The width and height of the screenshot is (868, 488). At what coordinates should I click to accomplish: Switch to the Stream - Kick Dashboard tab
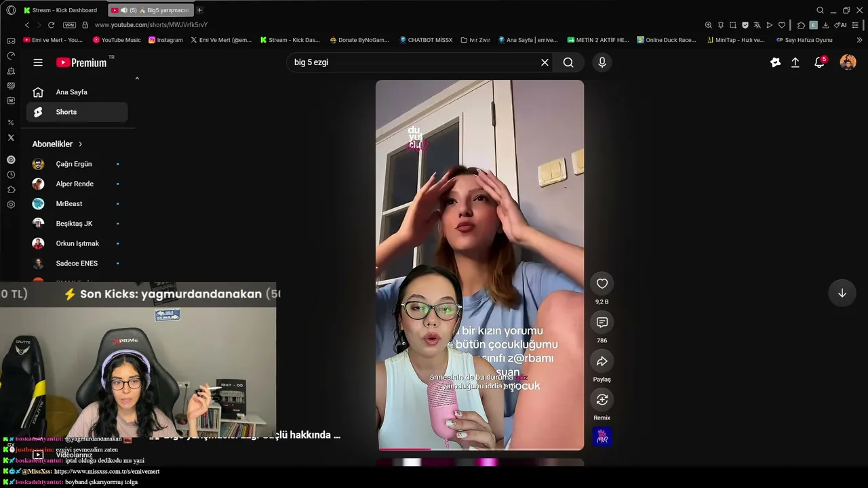[60, 10]
